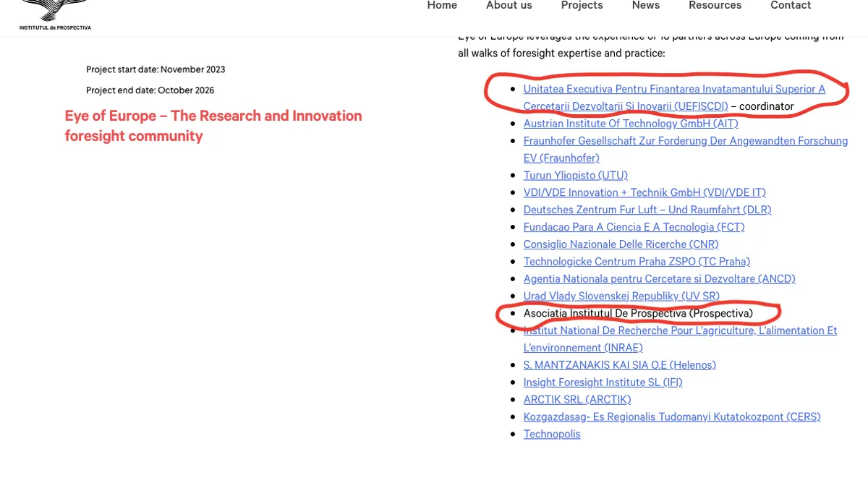The height and width of the screenshot is (488, 868).
Task: Click the Institutul de Prospectiva logo
Action: [55, 14]
